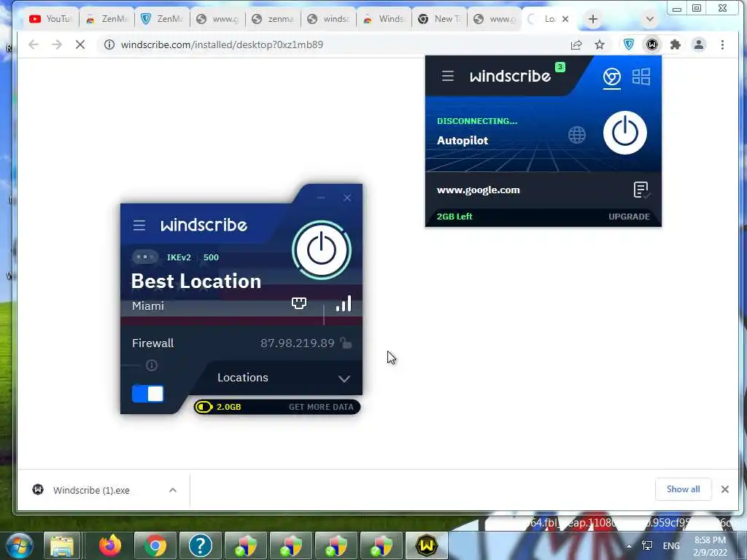Close the downloads bar
This screenshot has height=560, width=747.
pyautogui.click(x=724, y=489)
